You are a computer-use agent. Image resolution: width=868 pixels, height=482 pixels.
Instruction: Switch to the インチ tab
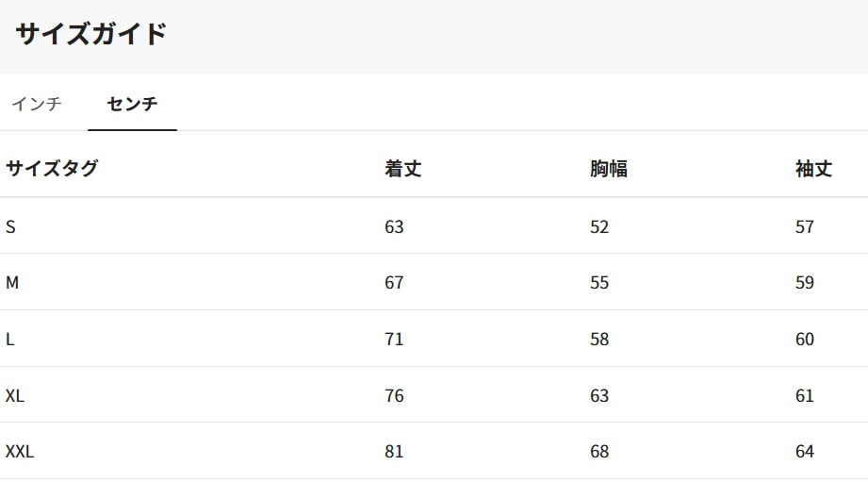coord(37,104)
